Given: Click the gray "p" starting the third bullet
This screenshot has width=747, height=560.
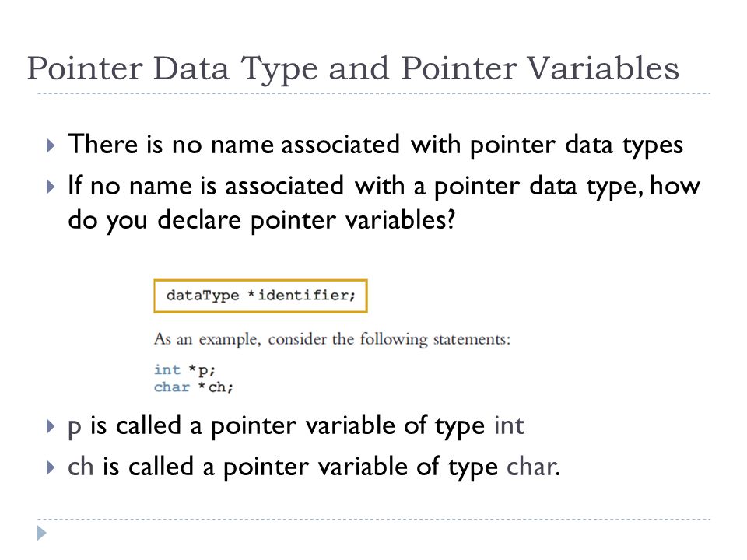Looking at the screenshot, I should pyautogui.click(x=75, y=428).
